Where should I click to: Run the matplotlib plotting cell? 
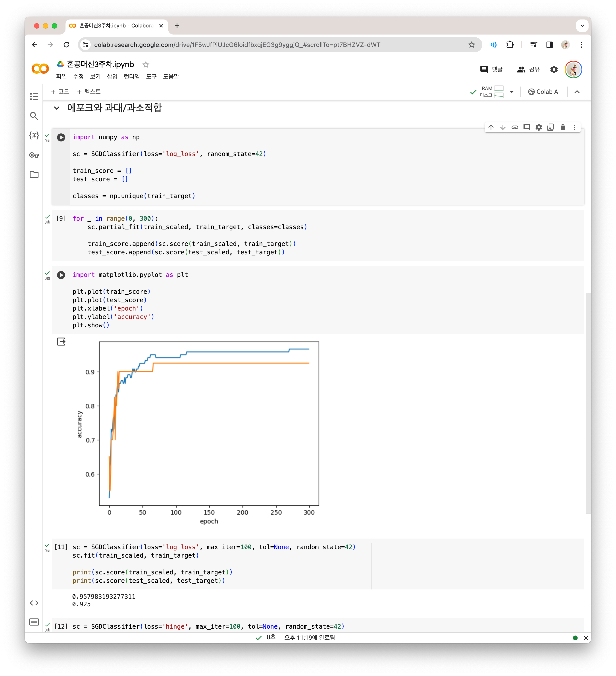61,275
